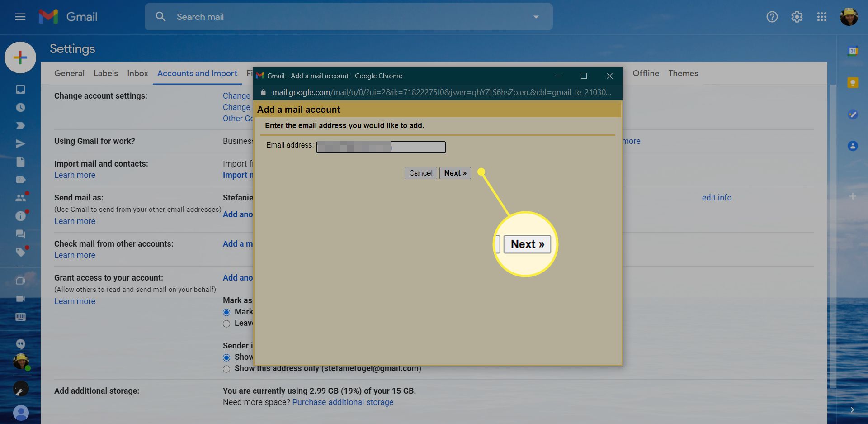Image resolution: width=868 pixels, height=424 pixels.
Task: Open Google Keep in side panel
Action: [x=853, y=82]
